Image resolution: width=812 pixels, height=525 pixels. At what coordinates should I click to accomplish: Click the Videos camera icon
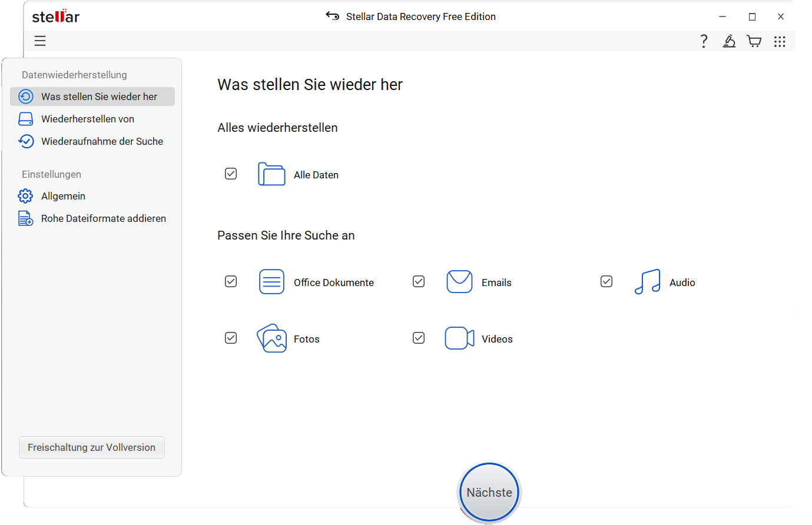coord(459,338)
